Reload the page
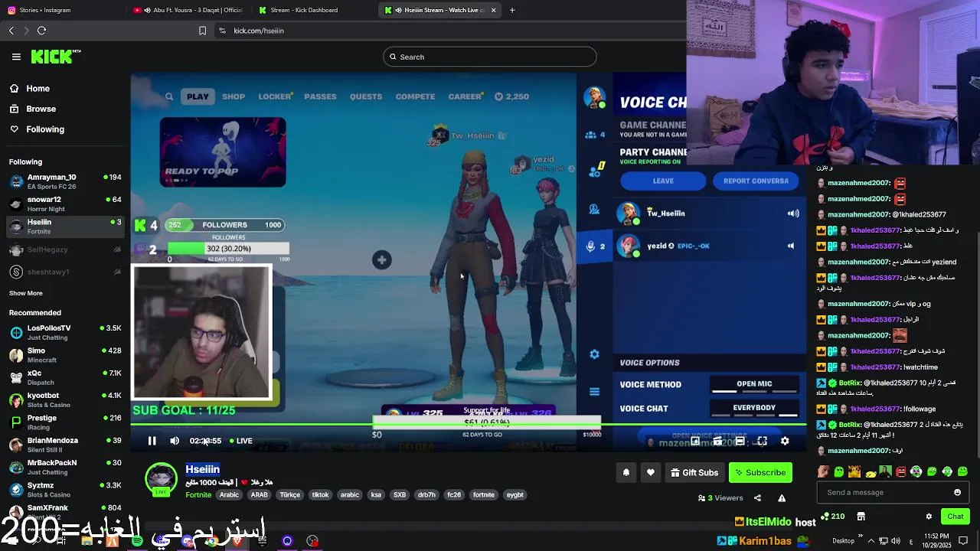Viewport: 980px width, 551px height. pos(41,31)
